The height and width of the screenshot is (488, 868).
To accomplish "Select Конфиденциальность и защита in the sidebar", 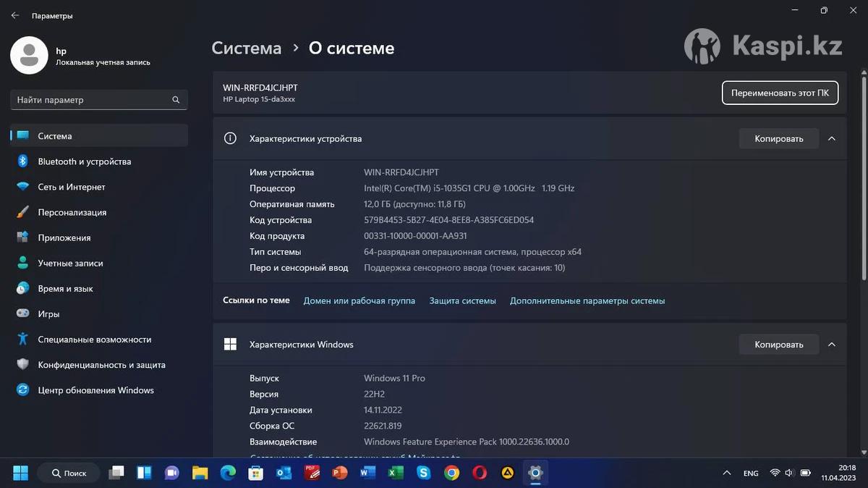I will tap(99, 365).
